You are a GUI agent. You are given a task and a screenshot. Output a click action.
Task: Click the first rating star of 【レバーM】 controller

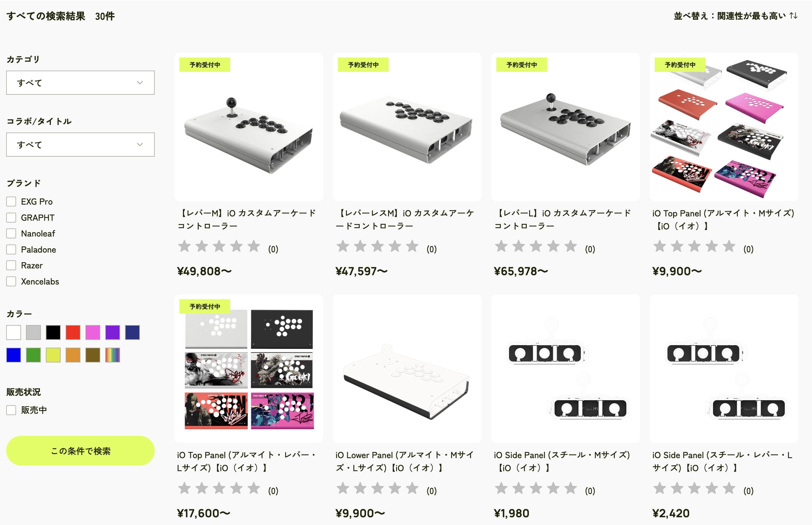pyautogui.click(x=184, y=246)
